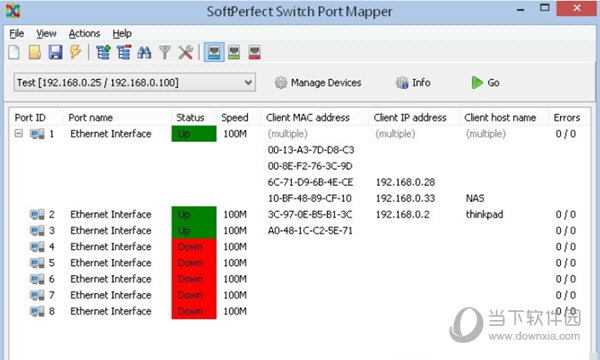
Task: Select host name thinkpad
Action: click(484, 214)
